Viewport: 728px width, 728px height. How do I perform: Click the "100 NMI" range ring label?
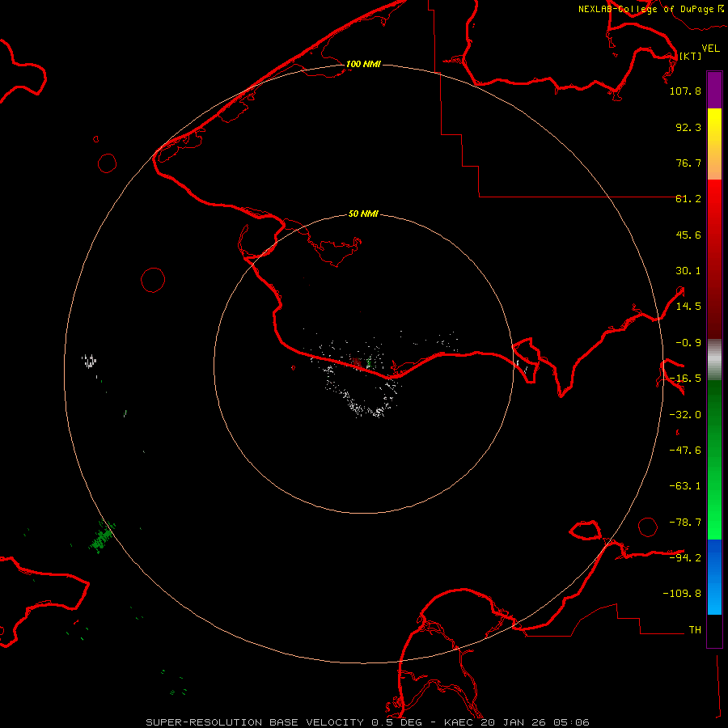(x=363, y=64)
